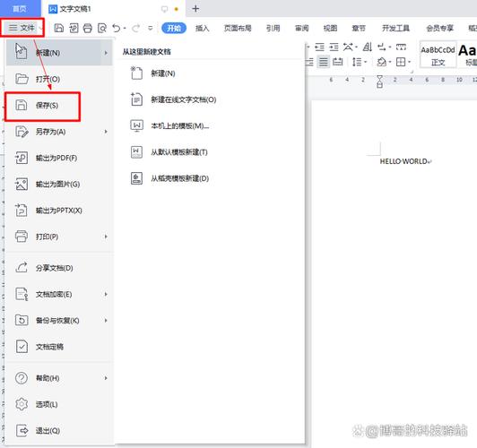Viewport: 477px width, 448px height.
Task: Click the print icon in quick toolbar
Action: [x=88, y=29]
